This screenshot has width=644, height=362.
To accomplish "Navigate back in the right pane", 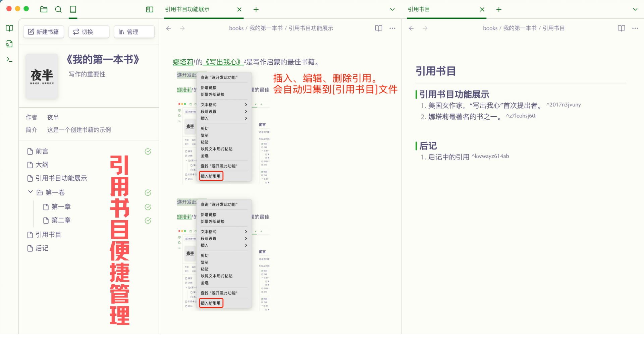I will pyautogui.click(x=411, y=28).
